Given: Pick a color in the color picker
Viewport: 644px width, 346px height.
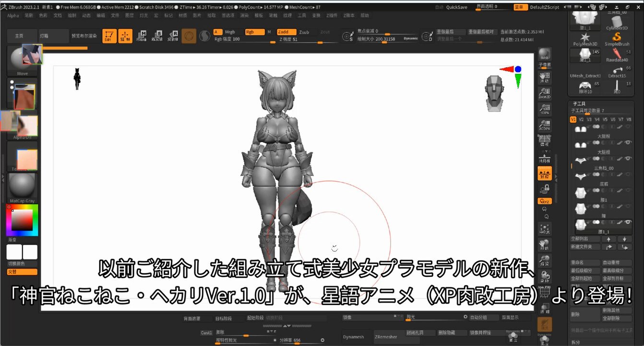Looking at the screenshot, I should (x=22, y=220).
